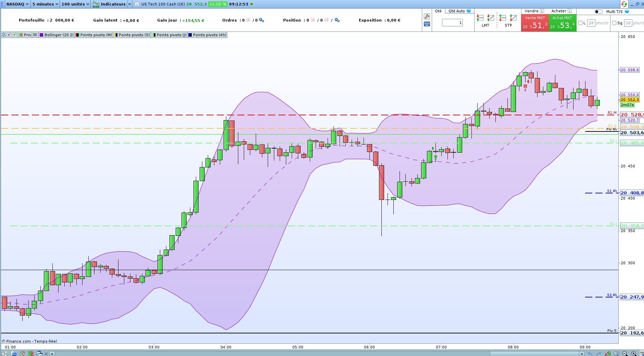Click the S2 4h price label 20 247,9
644x356 pixels.
coord(632,297)
